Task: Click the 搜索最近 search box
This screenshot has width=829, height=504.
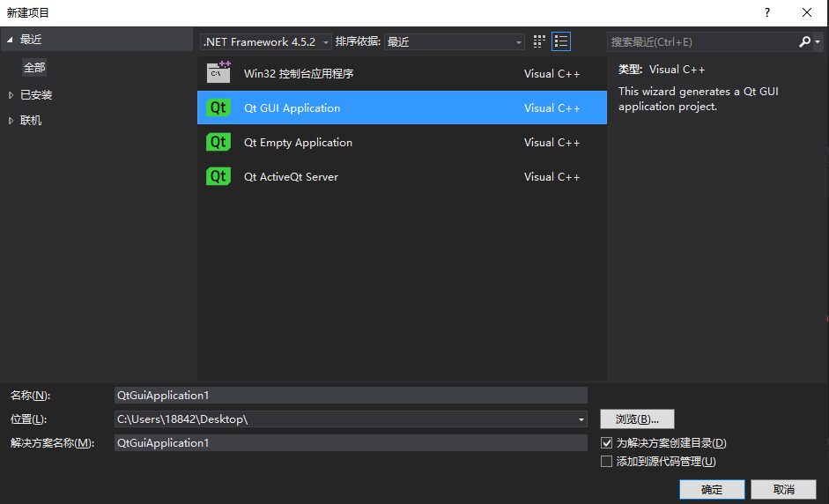Action: [x=703, y=41]
